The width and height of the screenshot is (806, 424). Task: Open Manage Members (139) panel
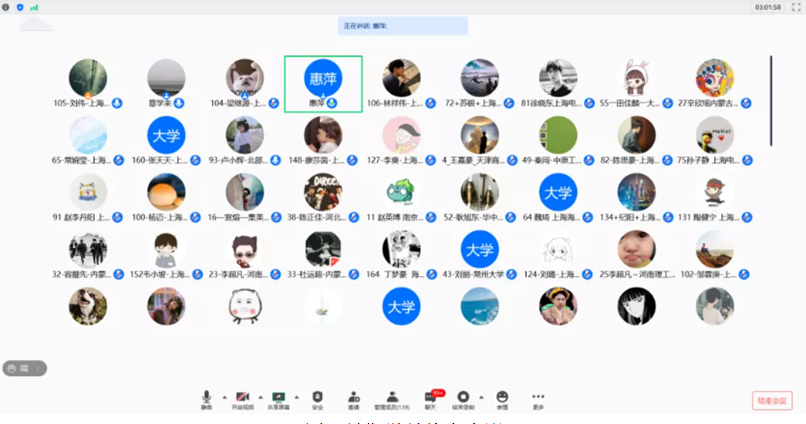pos(392,398)
